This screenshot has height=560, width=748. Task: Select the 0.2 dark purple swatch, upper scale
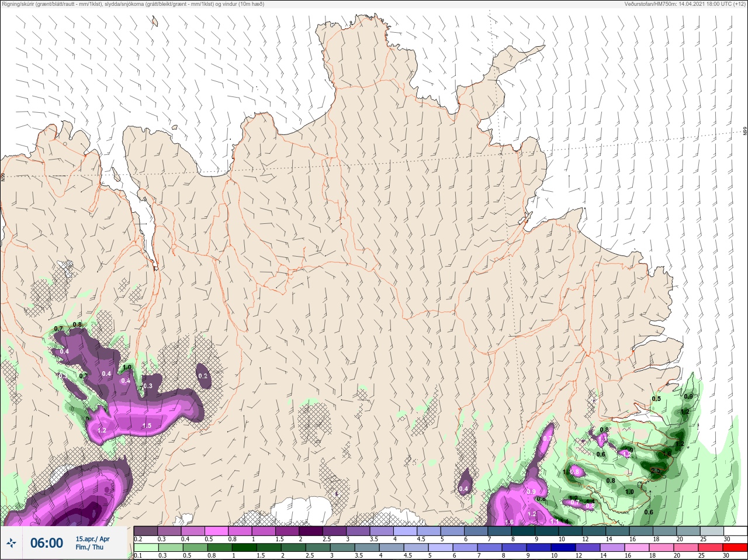(146, 531)
